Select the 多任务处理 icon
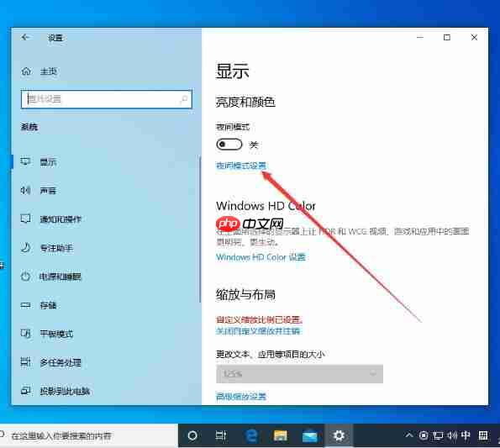The width and height of the screenshot is (500, 448). click(25, 362)
